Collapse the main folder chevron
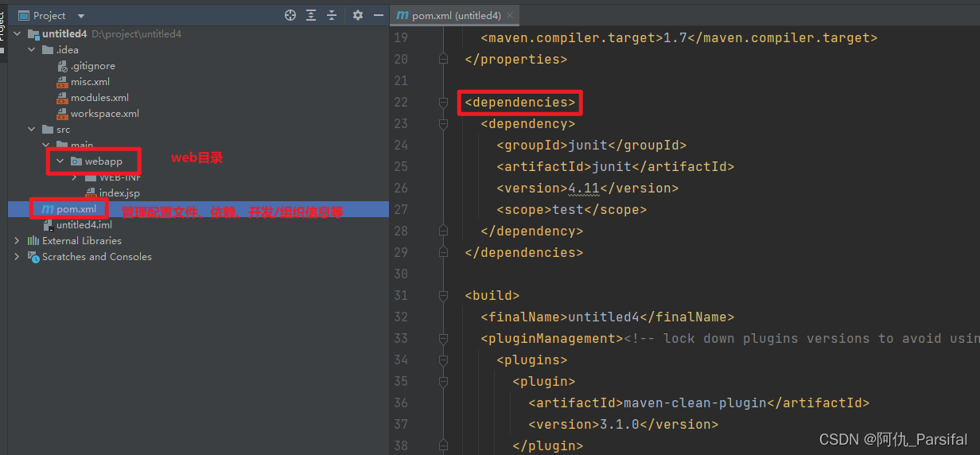The width and height of the screenshot is (980, 455). 46,146
